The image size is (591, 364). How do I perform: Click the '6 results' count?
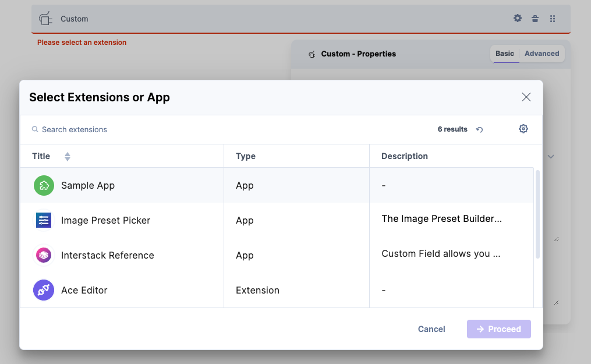click(452, 129)
